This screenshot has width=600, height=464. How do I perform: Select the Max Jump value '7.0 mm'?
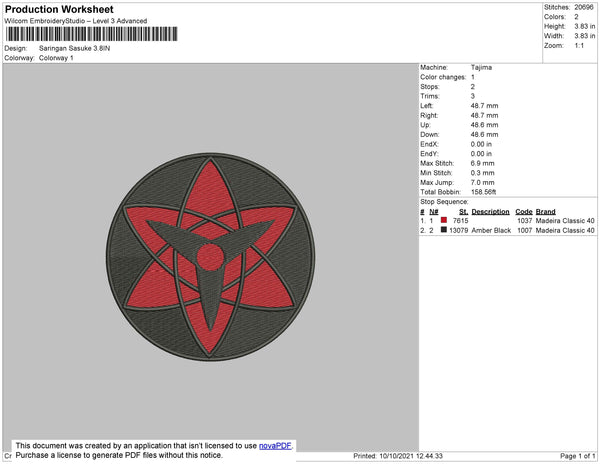[483, 182]
